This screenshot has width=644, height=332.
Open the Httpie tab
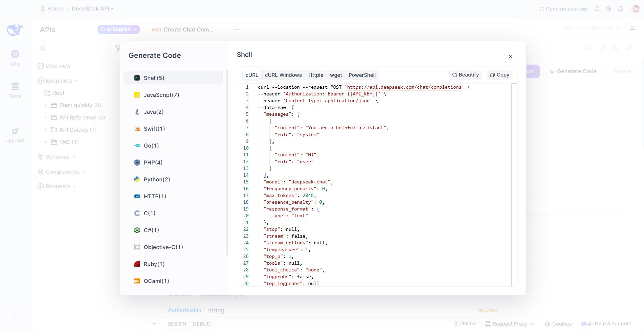click(316, 75)
